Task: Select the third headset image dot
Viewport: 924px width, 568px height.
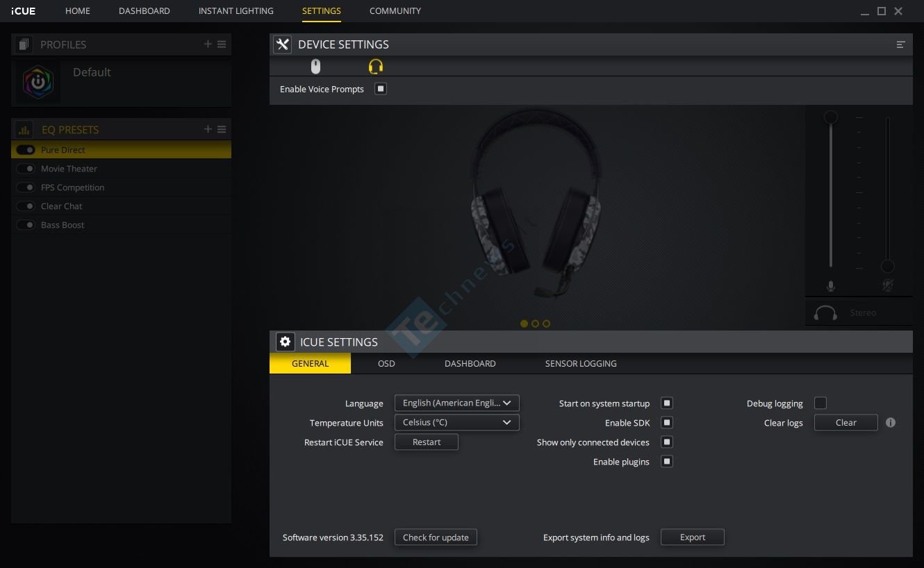Action: [x=546, y=324]
